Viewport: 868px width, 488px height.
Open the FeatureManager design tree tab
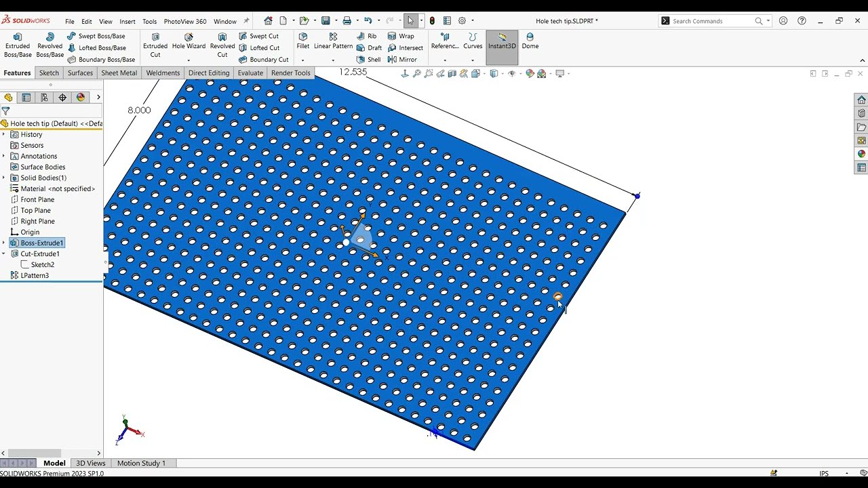9,98
